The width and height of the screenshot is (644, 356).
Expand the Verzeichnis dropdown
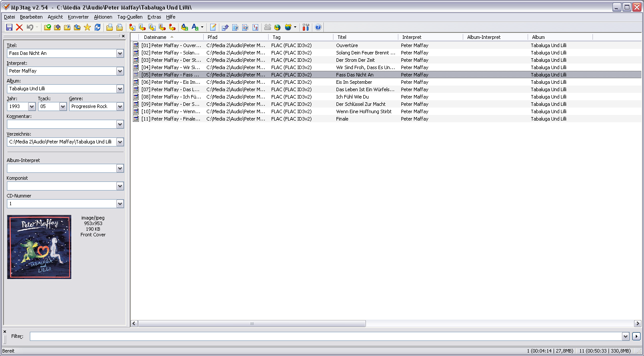click(x=120, y=142)
